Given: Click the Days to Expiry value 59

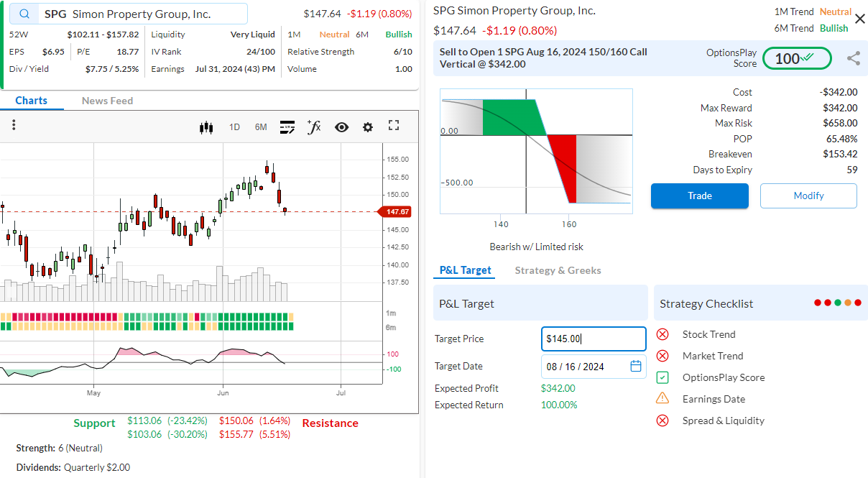Looking at the screenshot, I should click(x=852, y=170).
